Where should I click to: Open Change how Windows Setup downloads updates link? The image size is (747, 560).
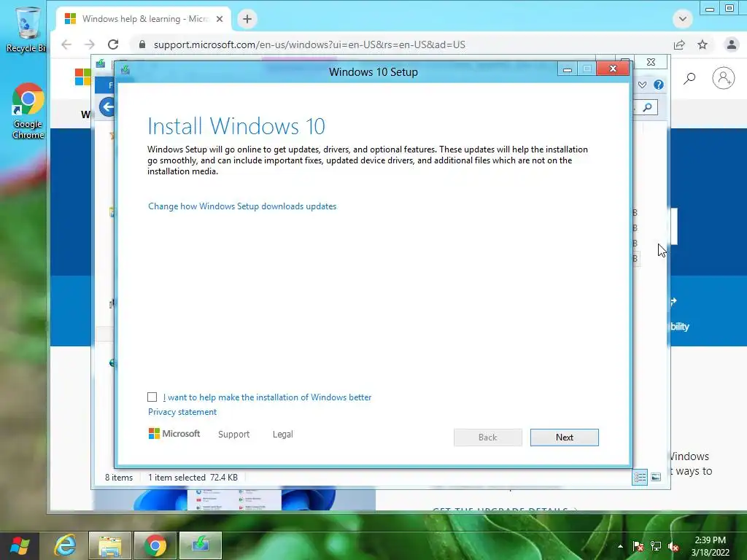(x=242, y=206)
